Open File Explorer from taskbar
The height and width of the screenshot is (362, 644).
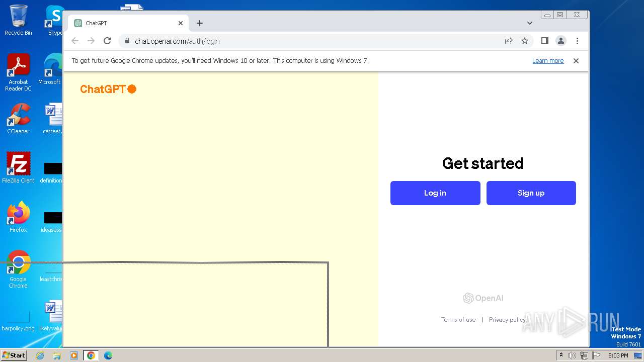tap(57, 355)
